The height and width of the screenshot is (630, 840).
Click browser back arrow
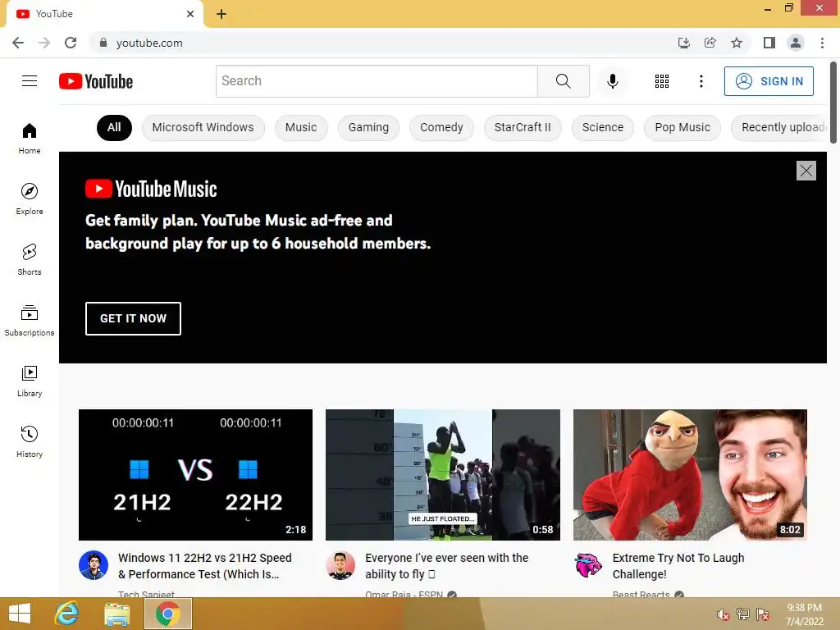coord(18,43)
